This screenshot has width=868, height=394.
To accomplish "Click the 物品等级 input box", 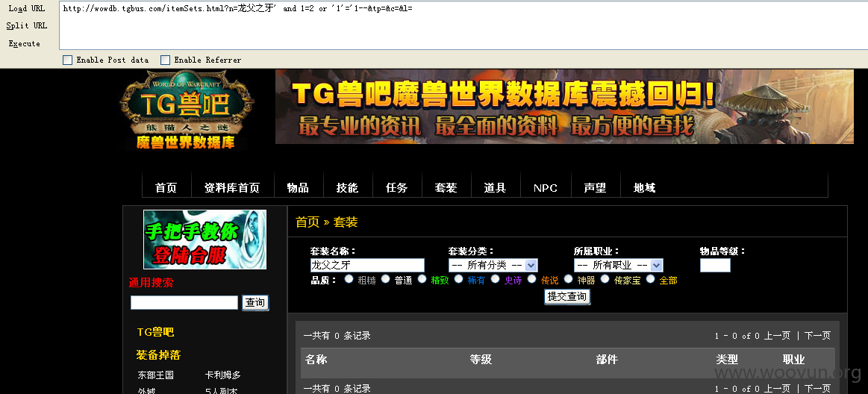I will point(715,265).
